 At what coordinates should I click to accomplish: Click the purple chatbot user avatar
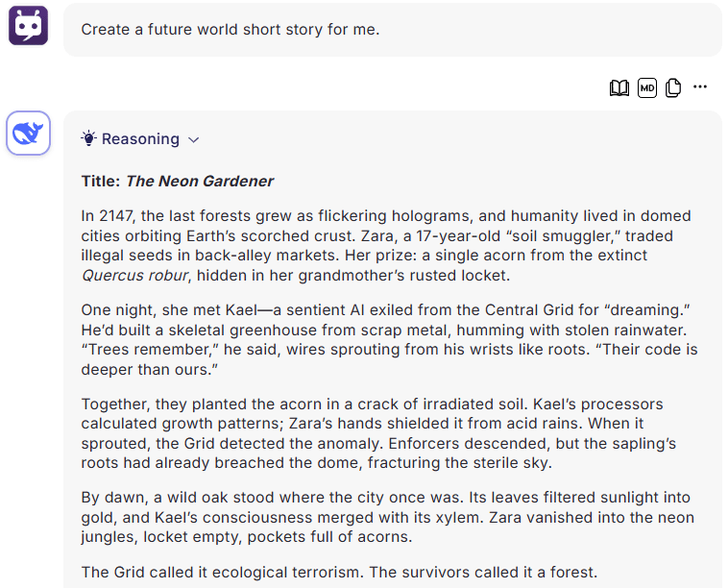click(x=28, y=26)
